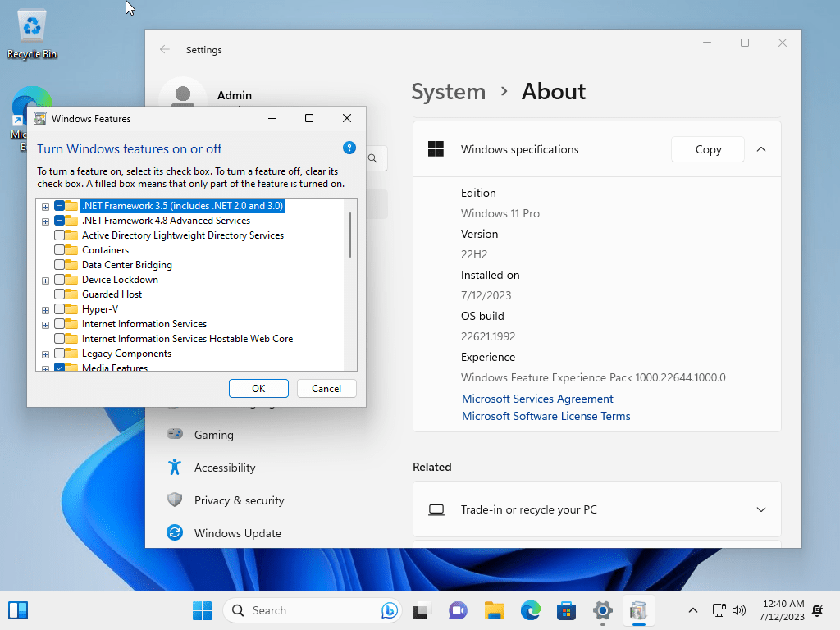
Task: Open Microsoft Software License Terms link
Action: coord(546,416)
